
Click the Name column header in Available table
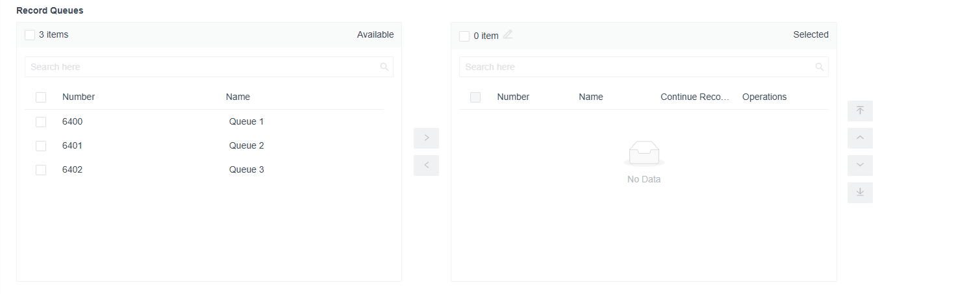(x=238, y=97)
